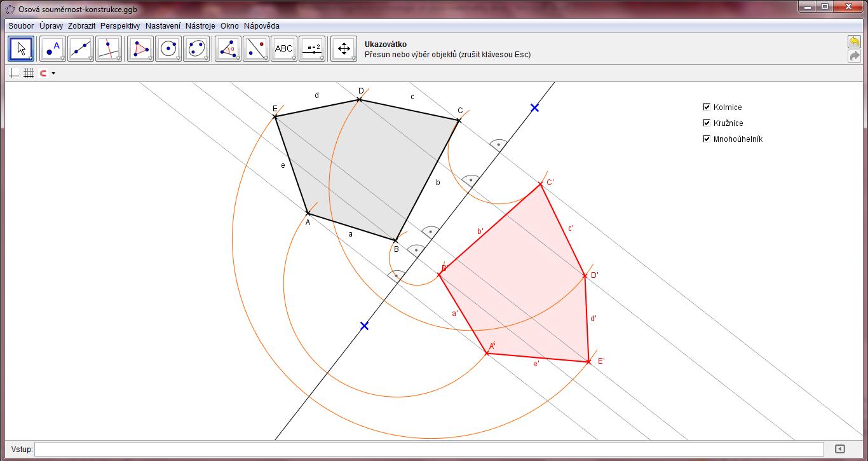
Task: Select the Move pointer tool
Action: [21, 48]
